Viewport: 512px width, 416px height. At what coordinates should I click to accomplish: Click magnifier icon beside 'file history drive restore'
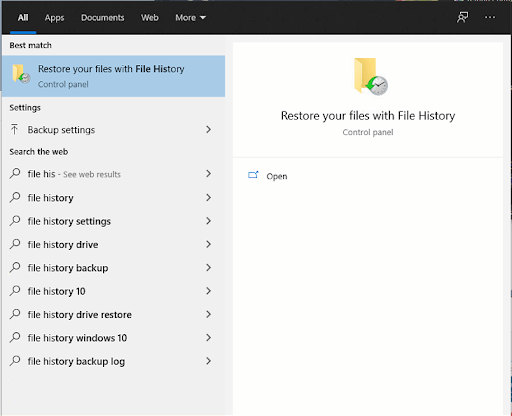(x=15, y=314)
